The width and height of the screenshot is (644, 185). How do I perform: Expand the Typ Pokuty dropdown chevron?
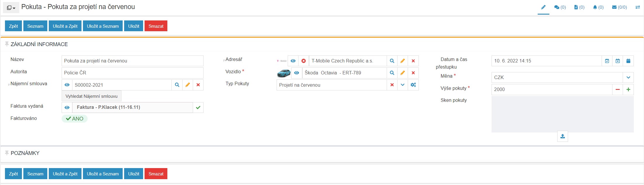(402, 85)
